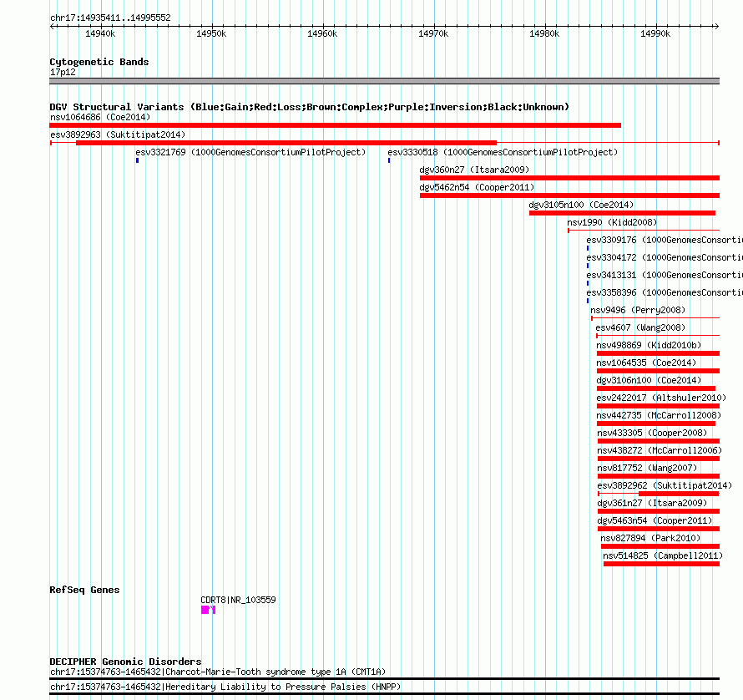The width and height of the screenshot is (743, 700).
Task: Open nsv817752 (Wang2007) variant
Action: (x=647, y=468)
